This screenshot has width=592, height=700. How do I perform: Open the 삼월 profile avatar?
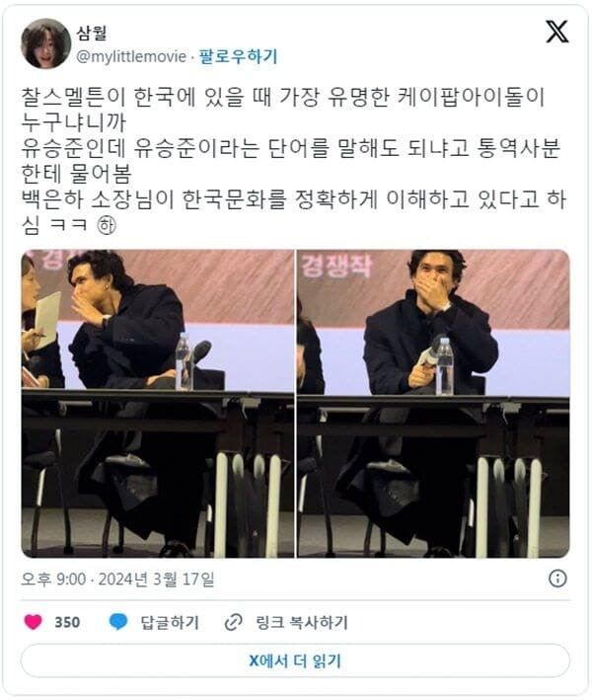click(46, 43)
